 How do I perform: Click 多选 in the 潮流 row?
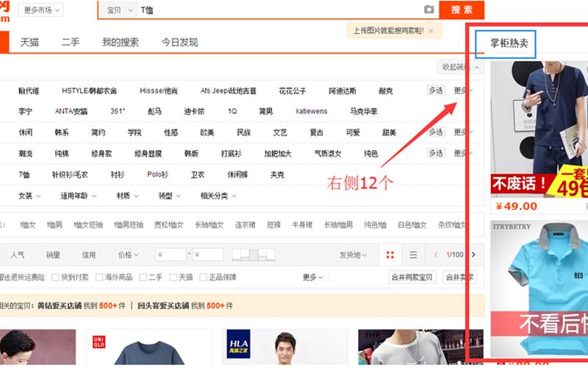[x=436, y=153]
